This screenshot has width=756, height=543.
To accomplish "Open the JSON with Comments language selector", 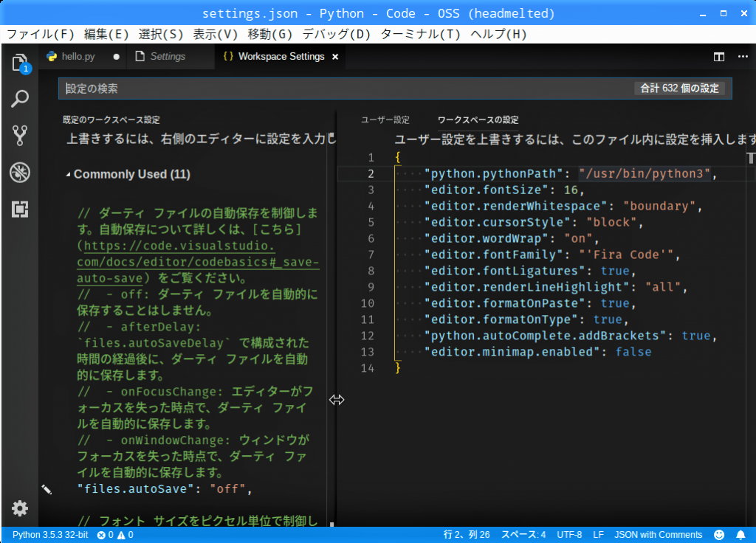I will point(658,535).
